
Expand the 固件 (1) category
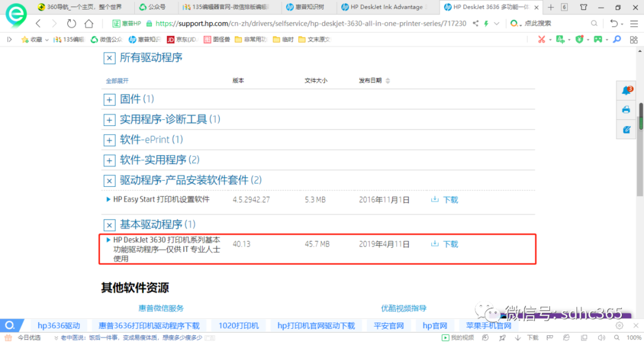click(109, 100)
